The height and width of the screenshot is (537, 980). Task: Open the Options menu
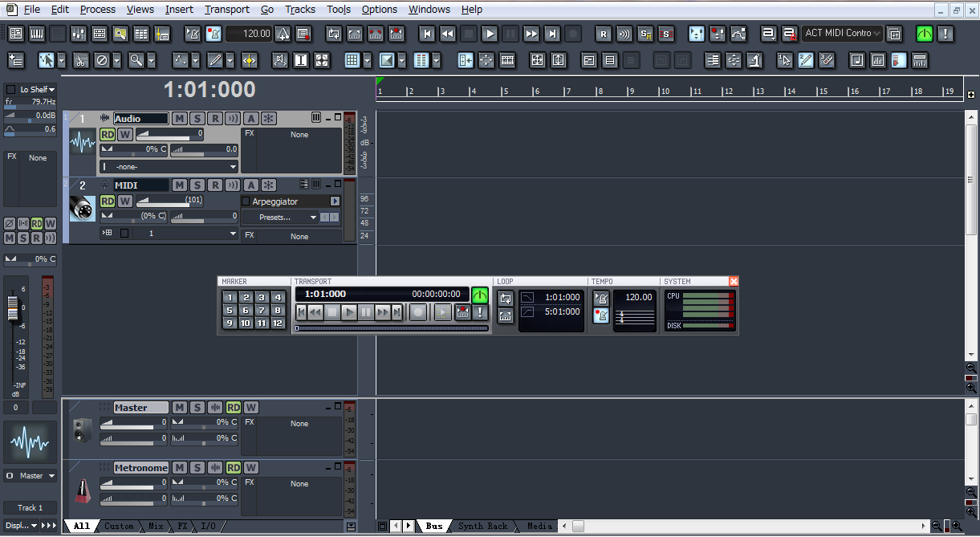(x=380, y=10)
